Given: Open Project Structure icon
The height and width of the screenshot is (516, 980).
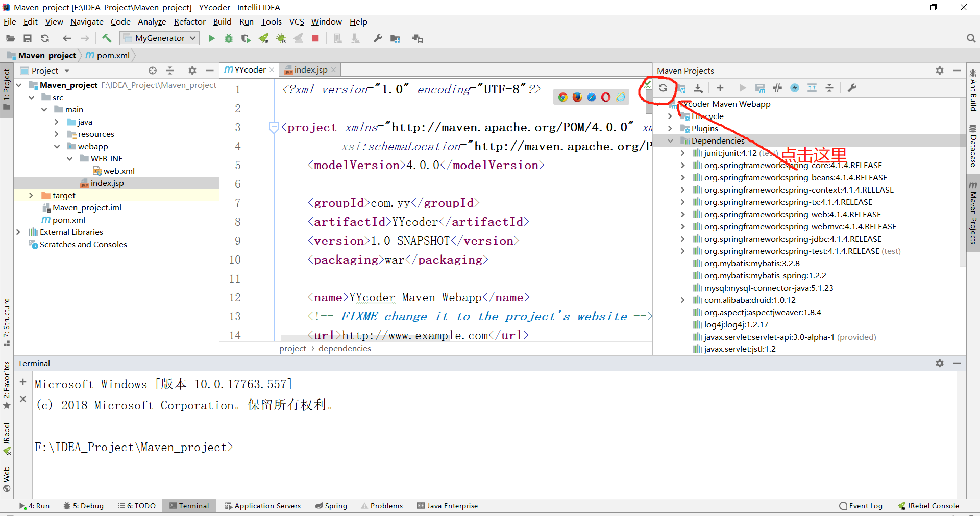Looking at the screenshot, I should coord(395,38).
